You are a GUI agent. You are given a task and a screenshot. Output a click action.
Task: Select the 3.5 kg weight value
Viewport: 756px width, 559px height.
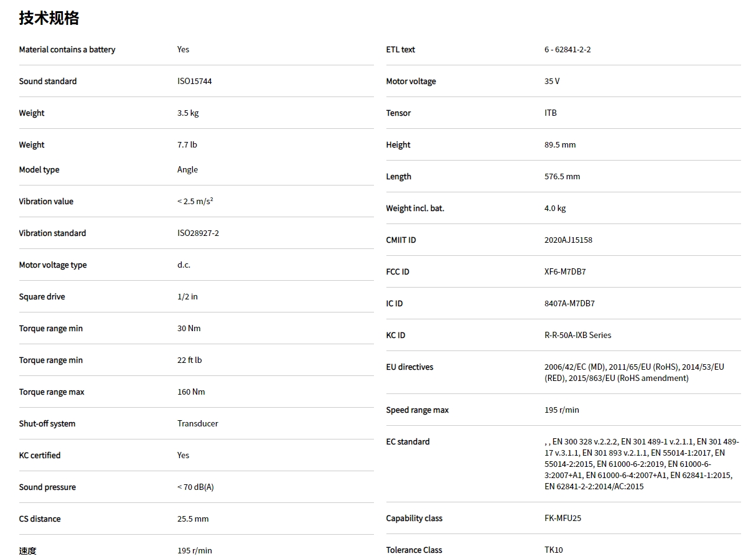[188, 113]
